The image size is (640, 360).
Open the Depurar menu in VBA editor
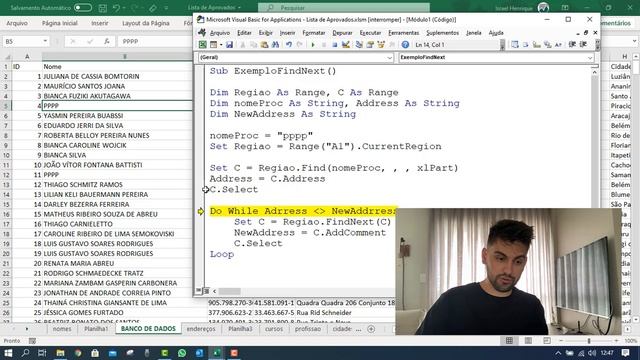(x=342, y=33)
